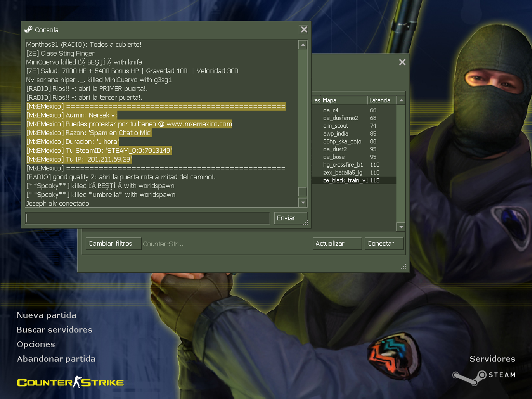Viewport: 532px width, 399px height.
Task: Click the console line with SteamID 'STEAM_0:0:7913149'
Action: point(99,150)
